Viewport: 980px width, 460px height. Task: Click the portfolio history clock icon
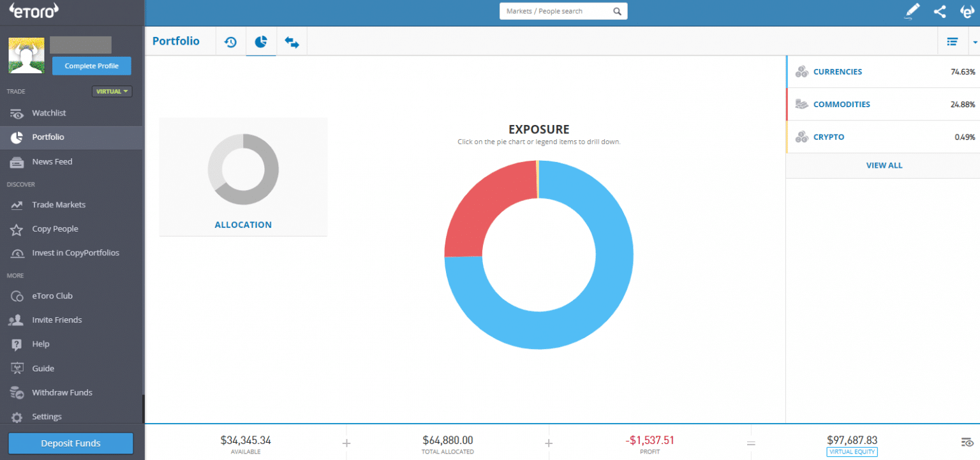coord(230,42)
